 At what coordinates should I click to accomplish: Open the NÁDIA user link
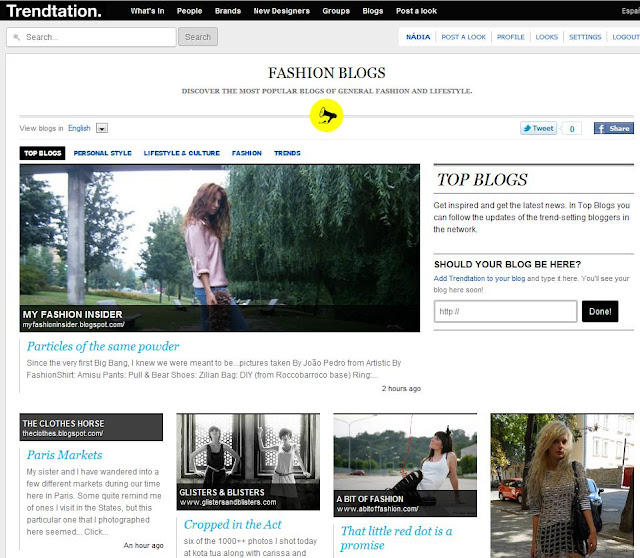pyautogui.click(x=418, y=37)
